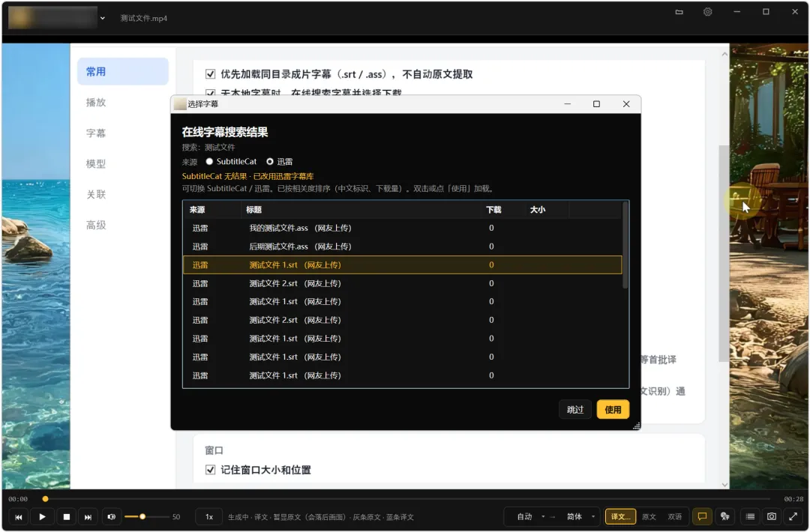The width and height of the screenshot is (810, 532).
Task: Click the 使用 button in subtitle dialog
Action: [x=613, y=410]
